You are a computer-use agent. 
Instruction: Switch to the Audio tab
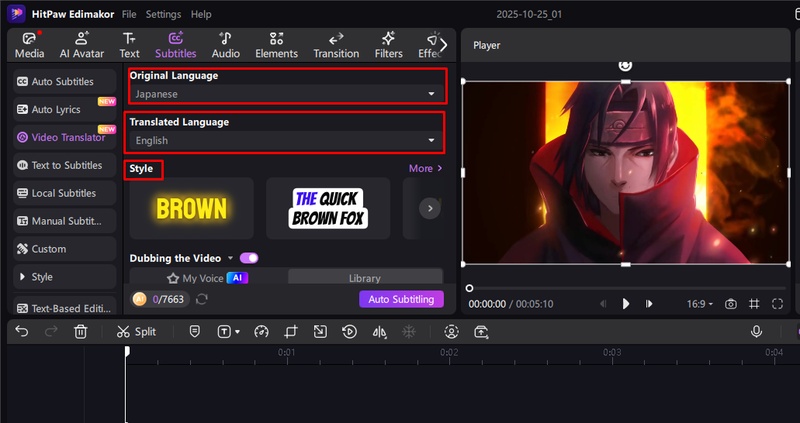click(225, 45)
